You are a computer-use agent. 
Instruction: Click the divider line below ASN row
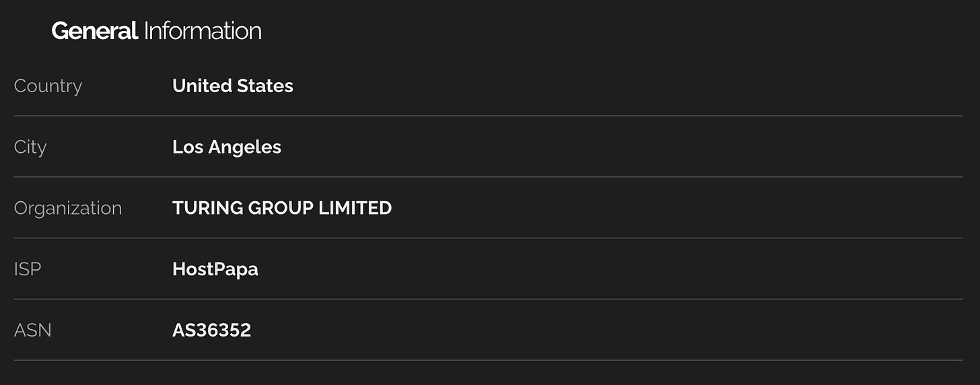click(489, 360)
